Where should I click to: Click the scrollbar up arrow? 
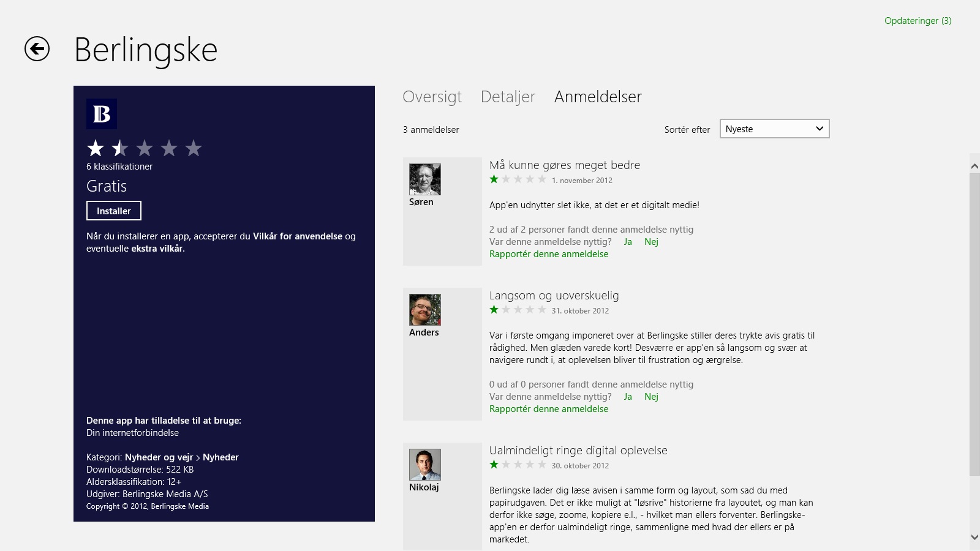pos(974,166)
